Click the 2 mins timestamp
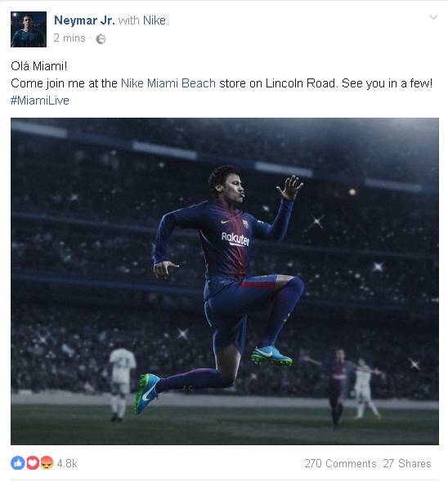Screen dimensions: 448x482 (x=69, y=38)
